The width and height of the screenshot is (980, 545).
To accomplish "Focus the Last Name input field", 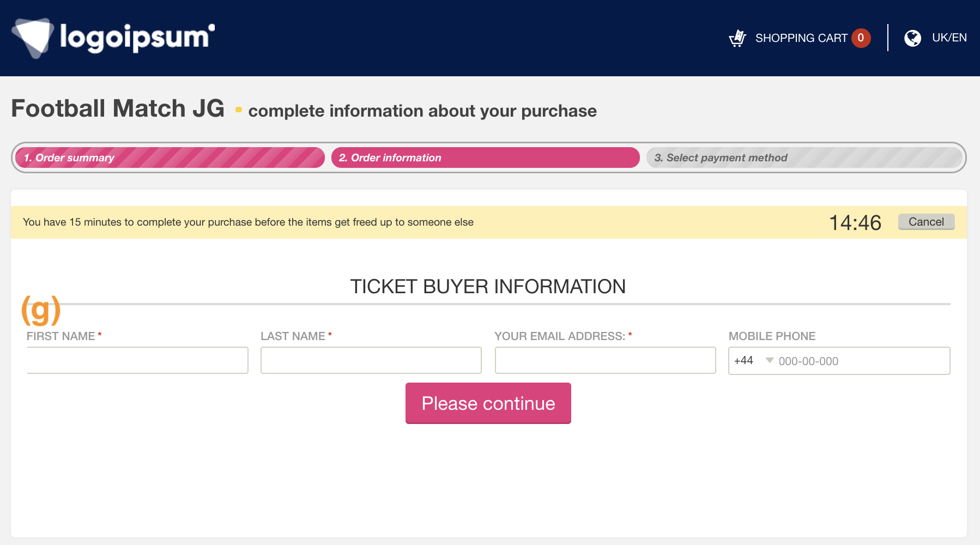I will click(371, 360).
